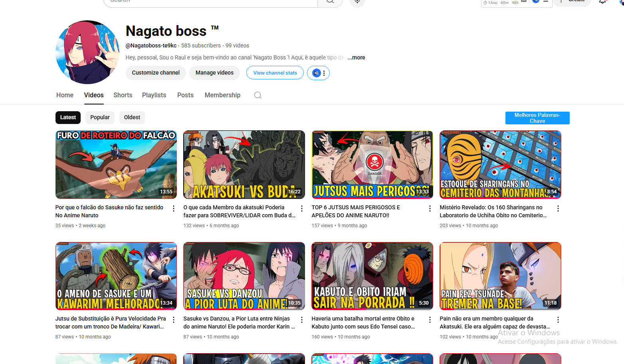This screenshot has width=624, height=364.
Task: Click '35 views • 2 weeks ago' text
Action: (80, 226)
